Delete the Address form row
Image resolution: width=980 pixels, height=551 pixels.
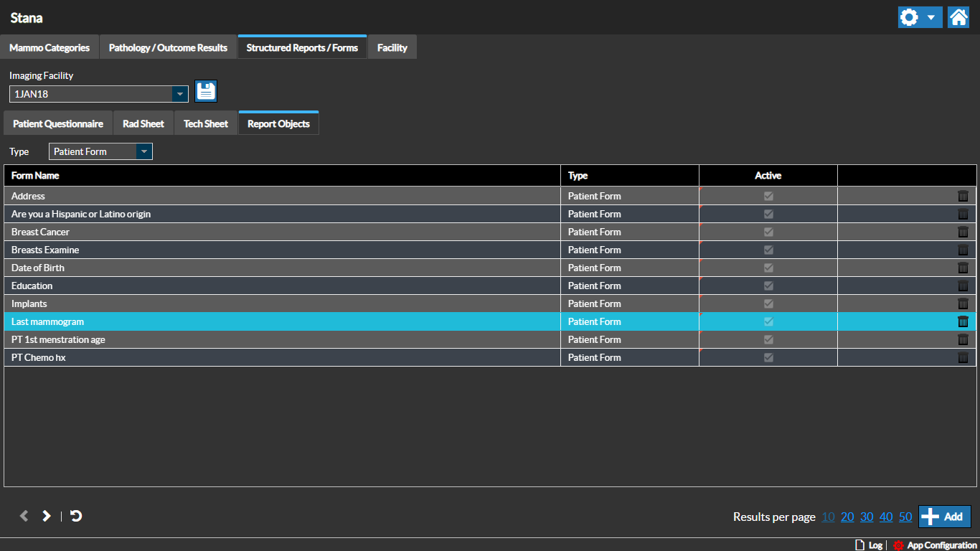coord(963,196)
